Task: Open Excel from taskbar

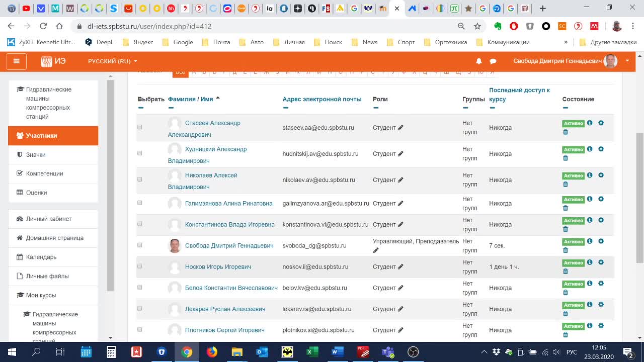Action: pyautogui.click(x=312, y=352)
